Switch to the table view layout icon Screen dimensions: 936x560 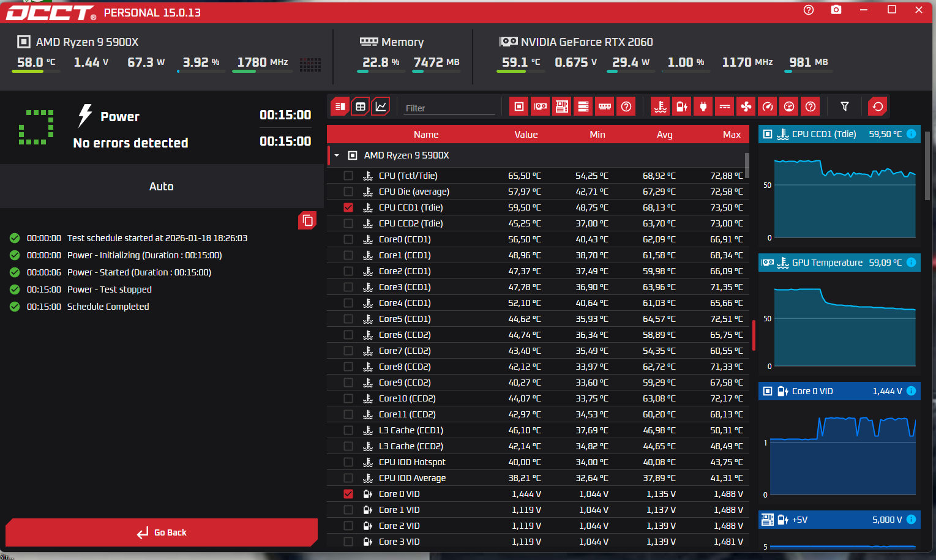[x=361, y=106]
